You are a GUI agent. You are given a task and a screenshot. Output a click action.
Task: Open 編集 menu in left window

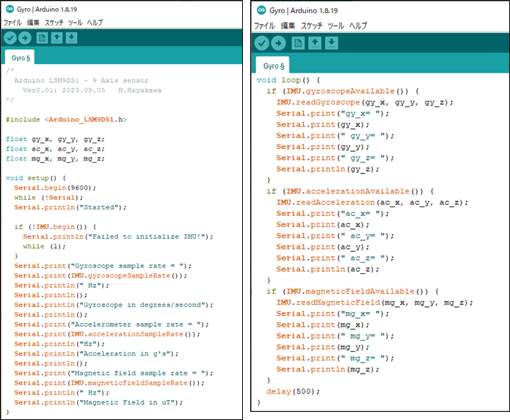33,23
